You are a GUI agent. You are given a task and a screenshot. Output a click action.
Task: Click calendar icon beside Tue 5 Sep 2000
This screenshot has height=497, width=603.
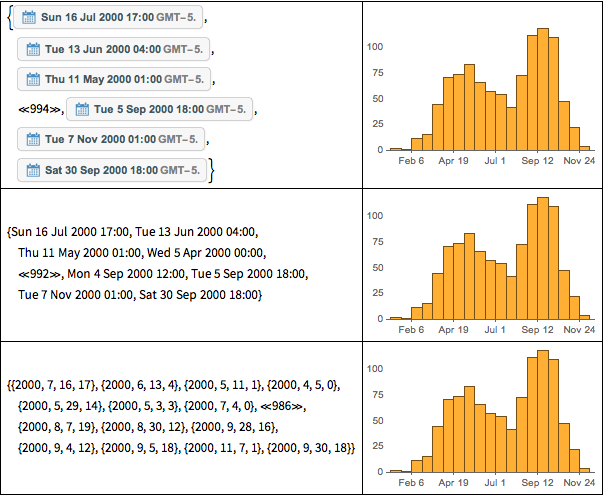[81, 109]
